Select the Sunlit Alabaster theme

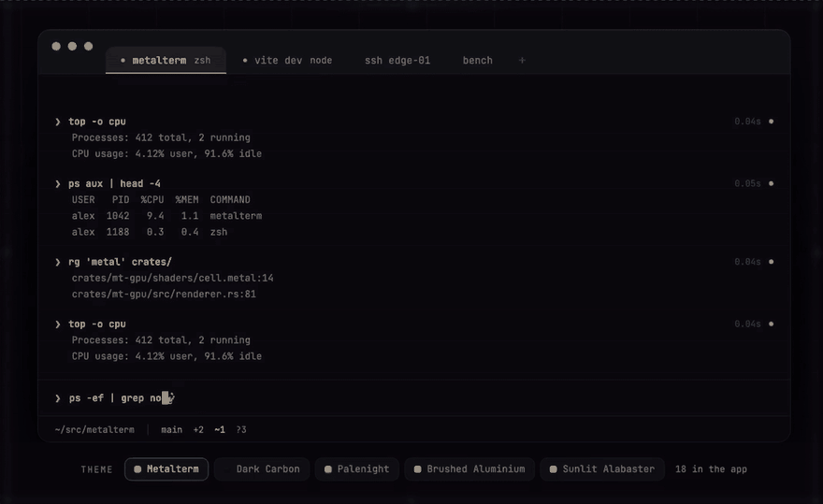[602, 469]
